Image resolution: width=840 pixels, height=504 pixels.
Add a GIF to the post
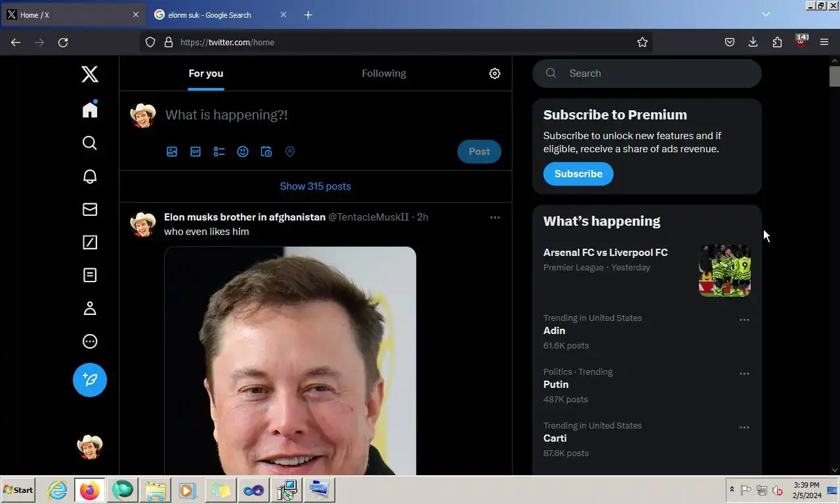click(x=196, y=152)
